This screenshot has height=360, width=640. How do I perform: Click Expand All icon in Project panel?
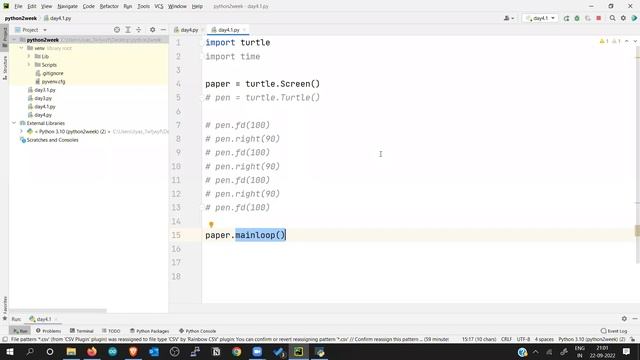pyautogui.click(x=128, y=30)
